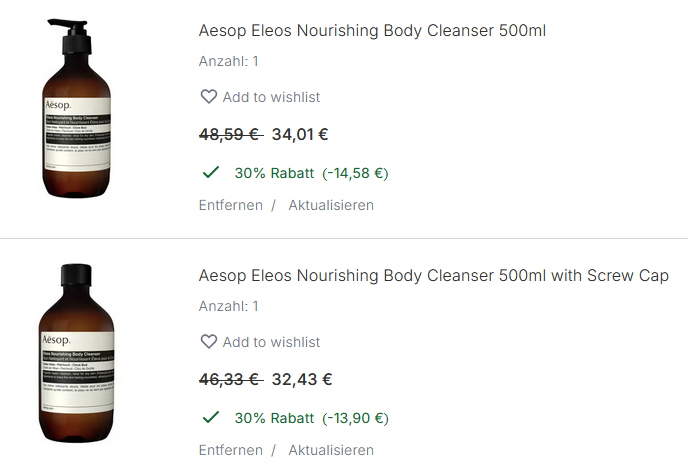Add the Screw Cap cleanser to wishlist via its text link

(271, 342)
